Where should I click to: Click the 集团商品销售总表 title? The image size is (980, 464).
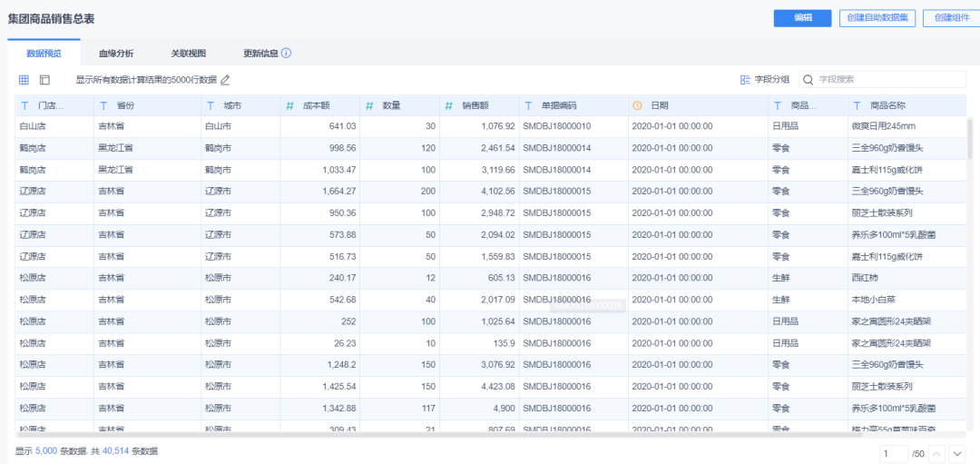point(51,19)
